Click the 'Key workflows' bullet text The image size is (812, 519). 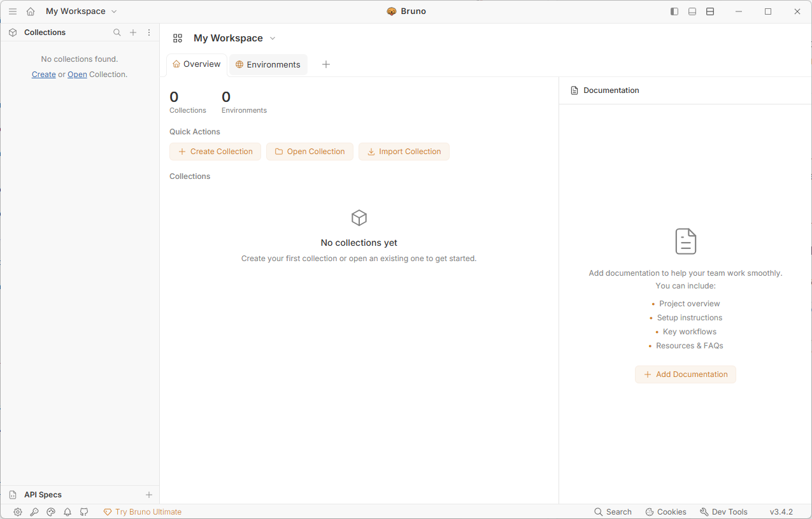click(x=690, y=332)
